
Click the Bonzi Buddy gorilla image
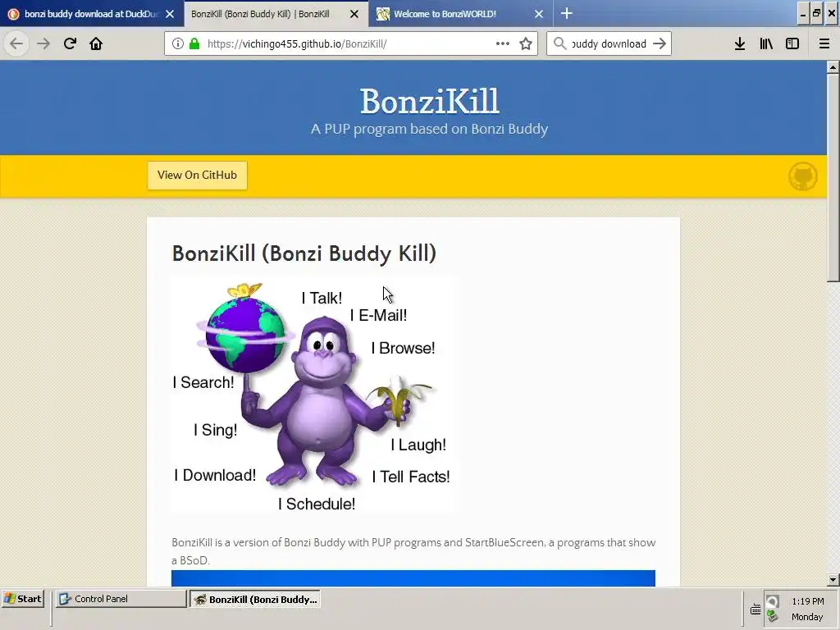point(314,395)
